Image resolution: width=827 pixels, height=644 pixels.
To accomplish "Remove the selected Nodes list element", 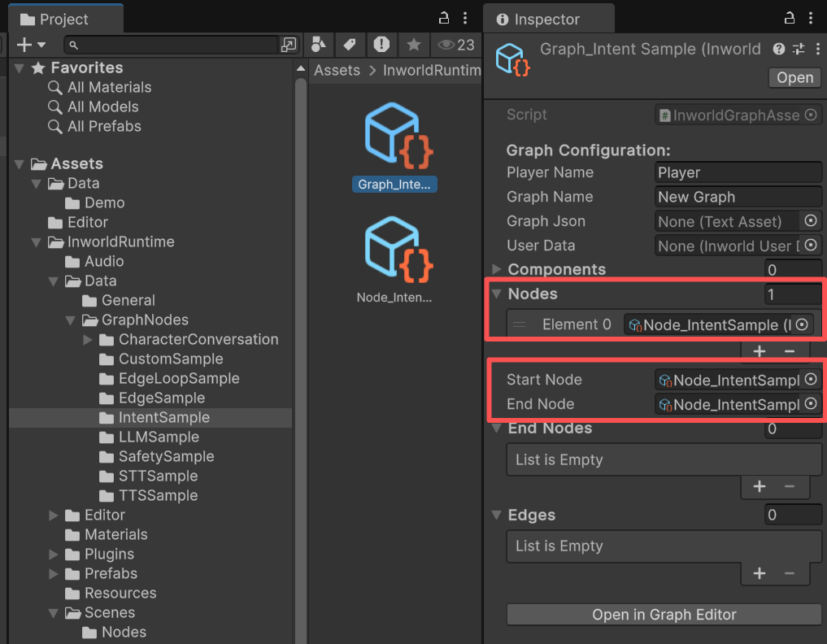I will pyautogui.click(x=789, y=351).
